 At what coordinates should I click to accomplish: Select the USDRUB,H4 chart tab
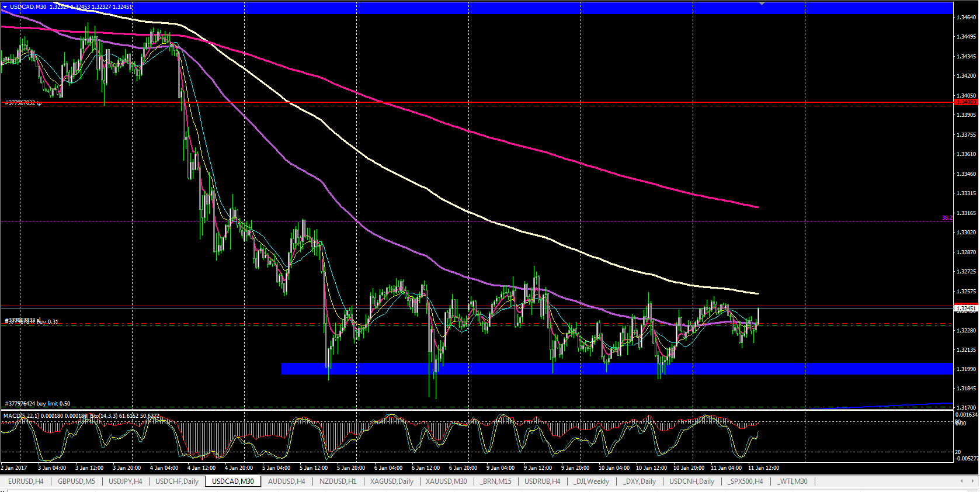(x=543, y=481)
